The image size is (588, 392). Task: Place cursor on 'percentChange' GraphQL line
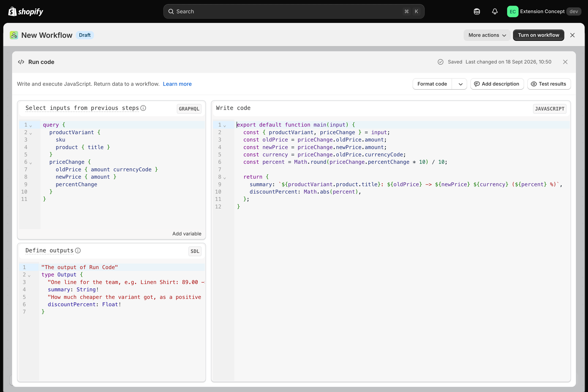tap(76, 184)
